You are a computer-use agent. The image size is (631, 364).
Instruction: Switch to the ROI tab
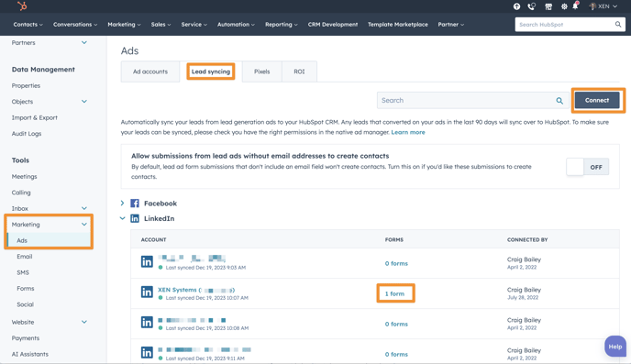(x=299, y=72)
